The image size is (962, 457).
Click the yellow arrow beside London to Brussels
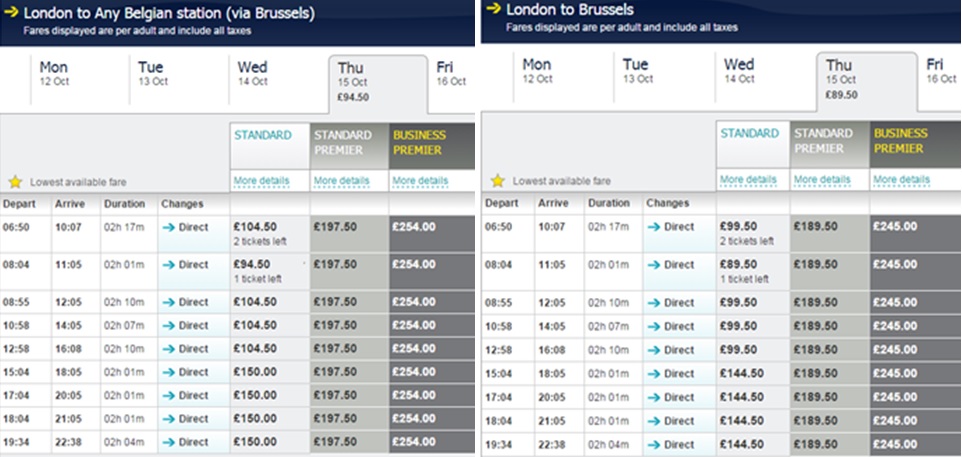[493, 8]
